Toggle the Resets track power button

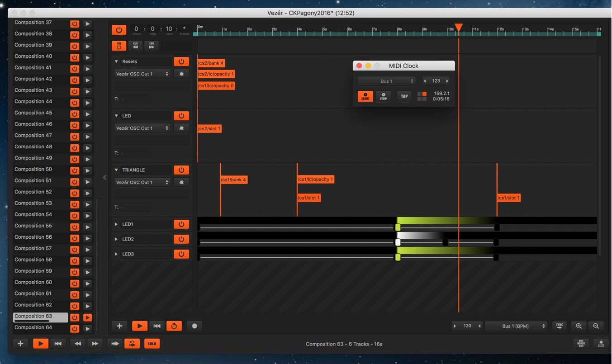coord(181,61)
